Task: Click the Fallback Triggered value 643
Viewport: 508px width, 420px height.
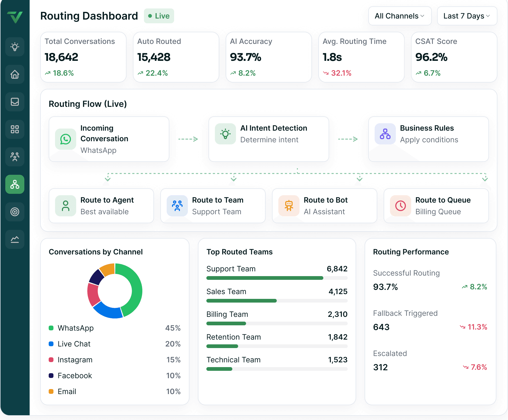Action: (x=381, y=327)
